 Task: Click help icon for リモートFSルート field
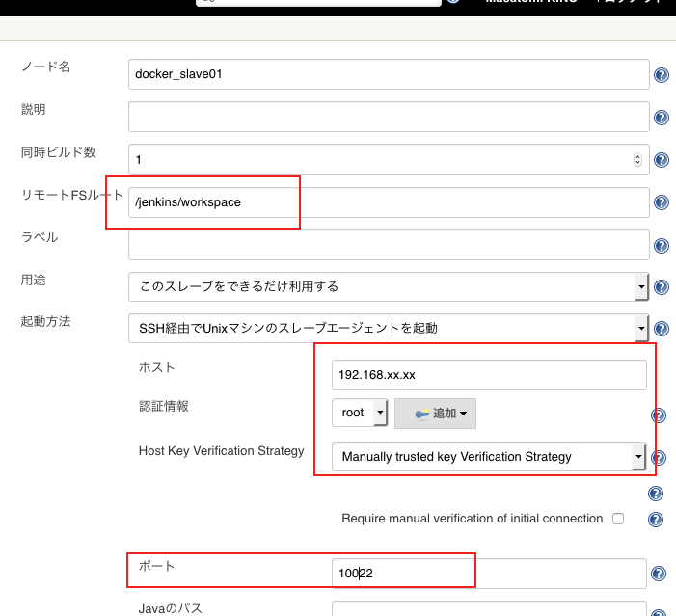[x=662, y=202]
